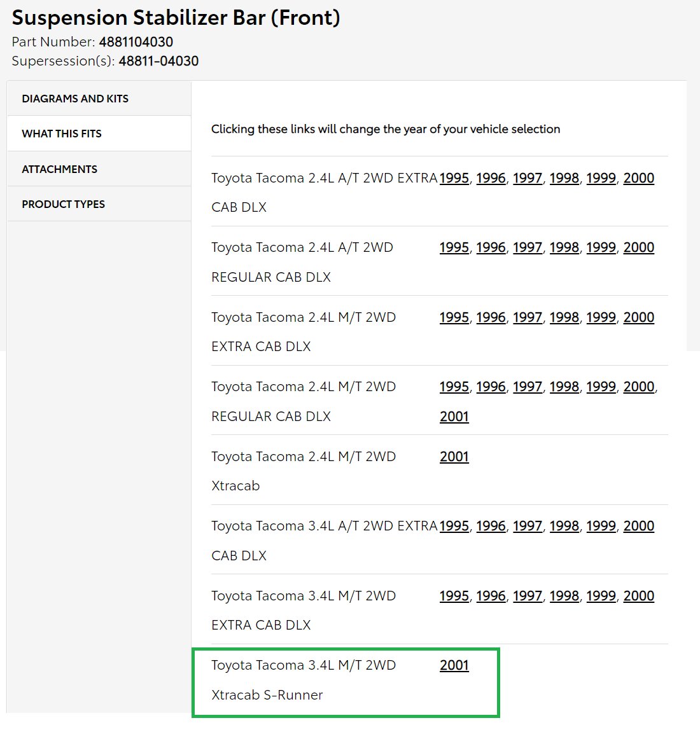Go to 1998 for 3.4L M/T Extra Cab DLX
The width and height of the screenshot is (700, 732).
pyautogui.click(x=564, y=596)
